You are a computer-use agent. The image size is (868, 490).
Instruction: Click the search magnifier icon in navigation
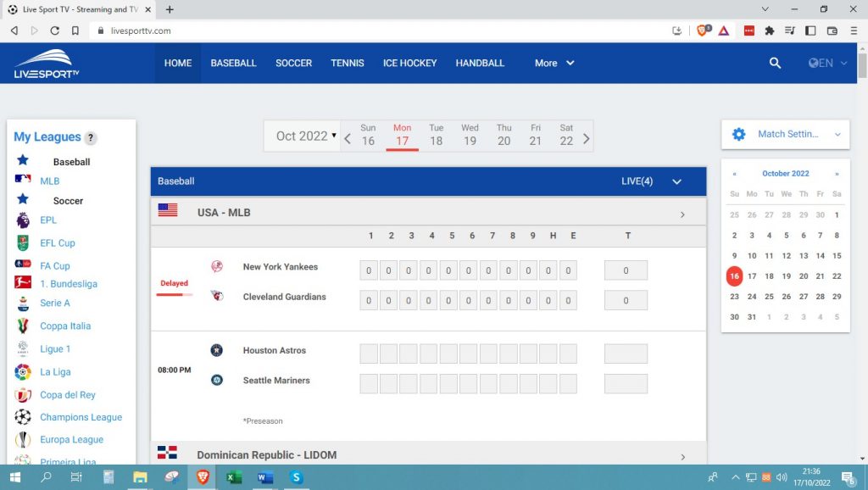(x=774, y=62)
